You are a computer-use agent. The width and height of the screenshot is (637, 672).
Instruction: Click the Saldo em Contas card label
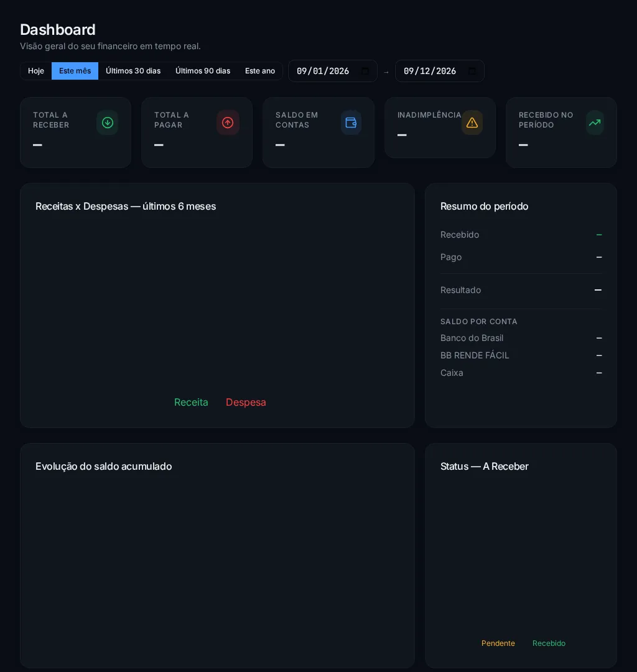(x=297, y=120)
